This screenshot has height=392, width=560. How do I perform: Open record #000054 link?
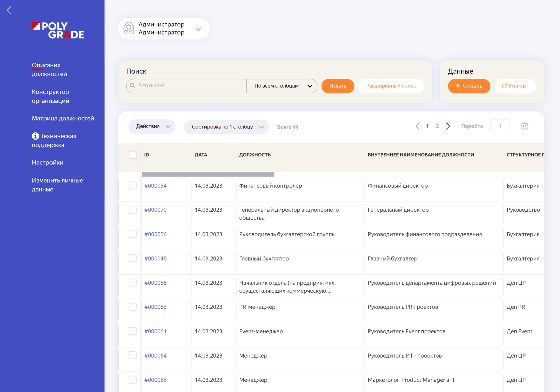coord(155,186)
